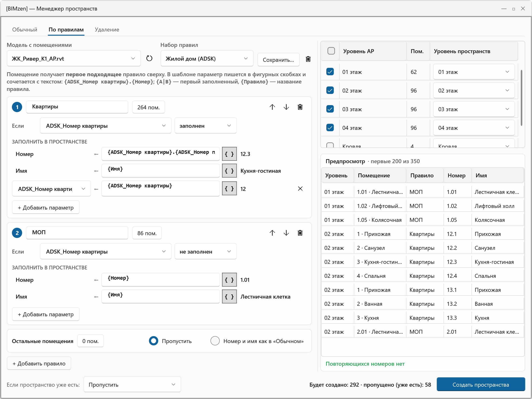Image resolution: width=532 pixels, height=399 pixels.
Task: Switch to the Обычный tab
Action: pyautogui.click(x=25, y=30)
